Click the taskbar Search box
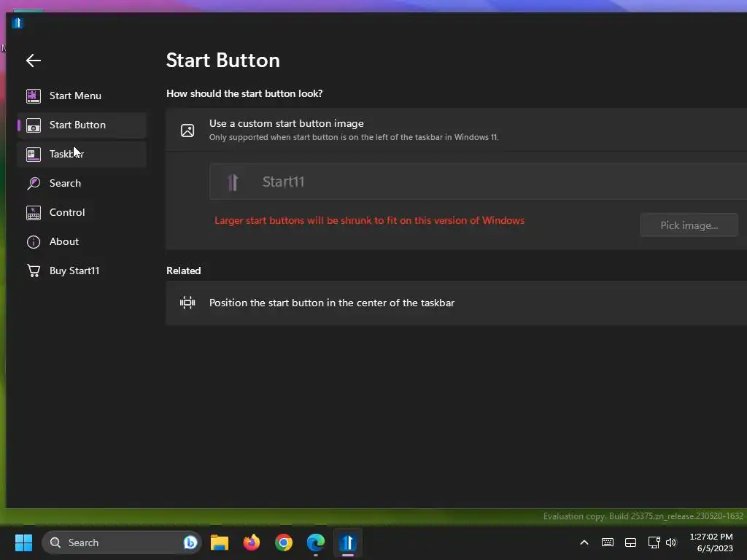747x560 pixels. coord(122,542)
